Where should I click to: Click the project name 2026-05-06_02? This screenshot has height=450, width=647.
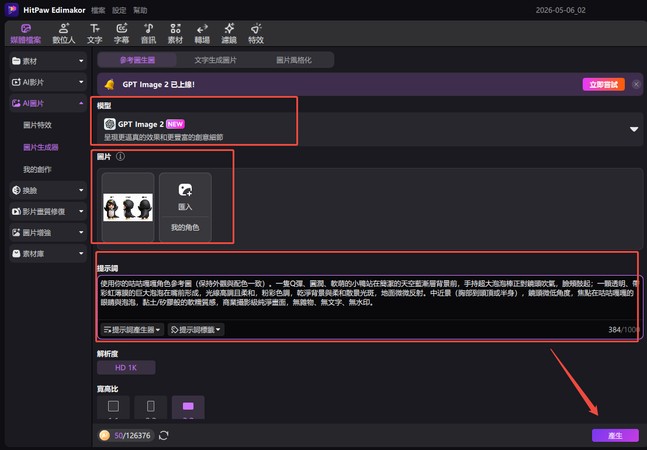(560, 10)
